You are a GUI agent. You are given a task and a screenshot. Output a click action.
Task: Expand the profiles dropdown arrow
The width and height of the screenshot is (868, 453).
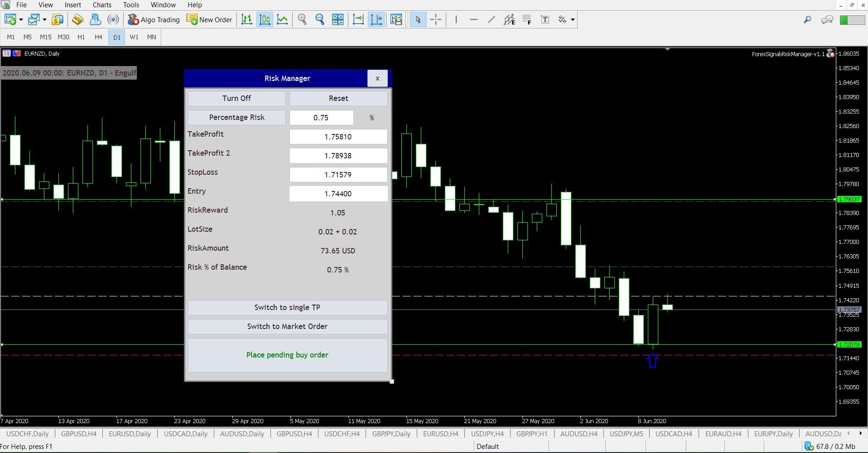[44, 19]
